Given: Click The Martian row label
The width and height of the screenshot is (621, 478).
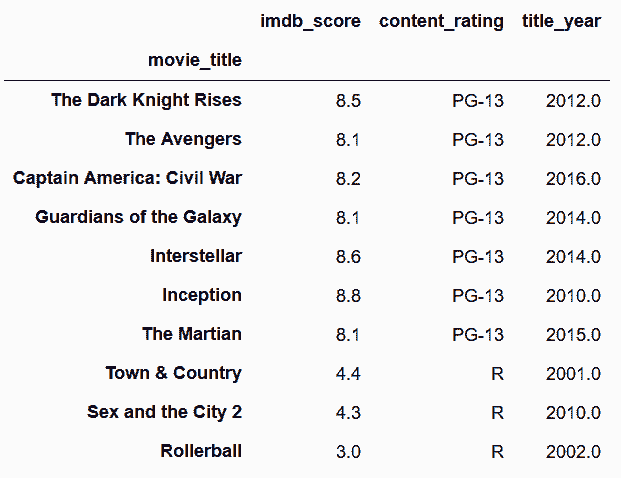Looking at the screenshot, I should (x=192, y=334).
